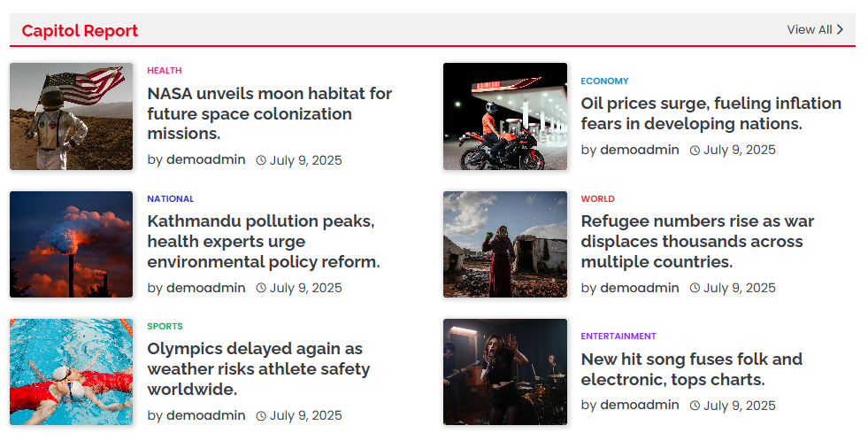Click clock icon on Olympics delayed article
This screenshot has width=868, height=441.
[x=261, y=416]
